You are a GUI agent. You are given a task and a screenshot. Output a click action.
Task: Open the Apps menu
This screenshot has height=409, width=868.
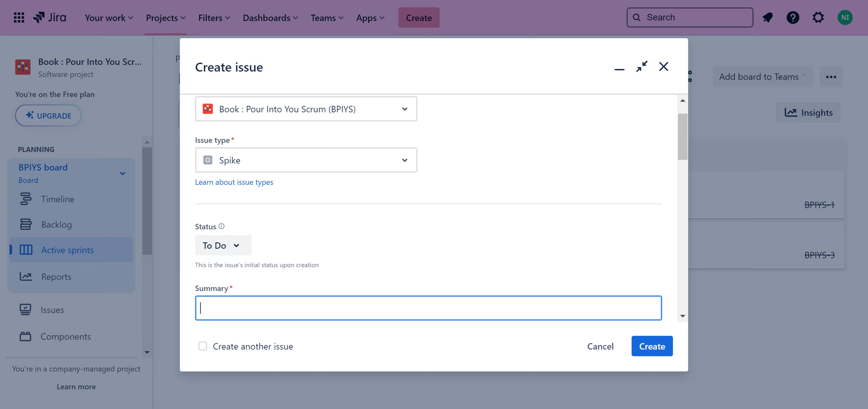(x=370, y=18)
